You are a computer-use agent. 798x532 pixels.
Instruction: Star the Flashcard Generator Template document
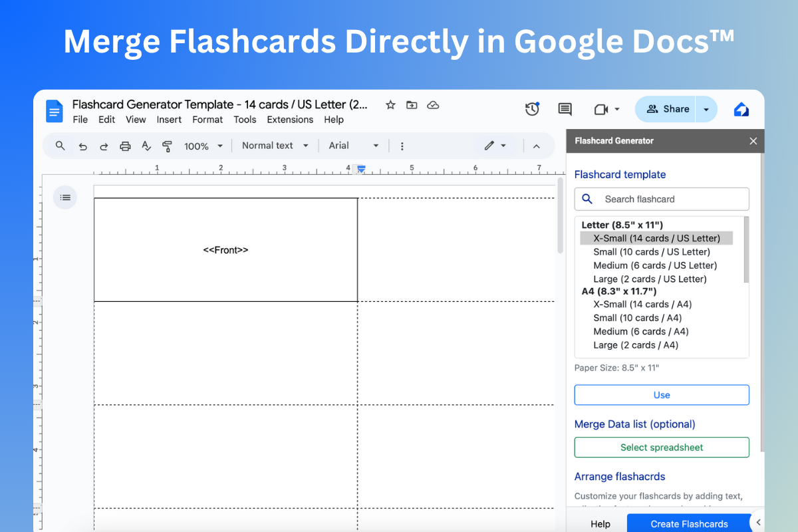point(390,104)
